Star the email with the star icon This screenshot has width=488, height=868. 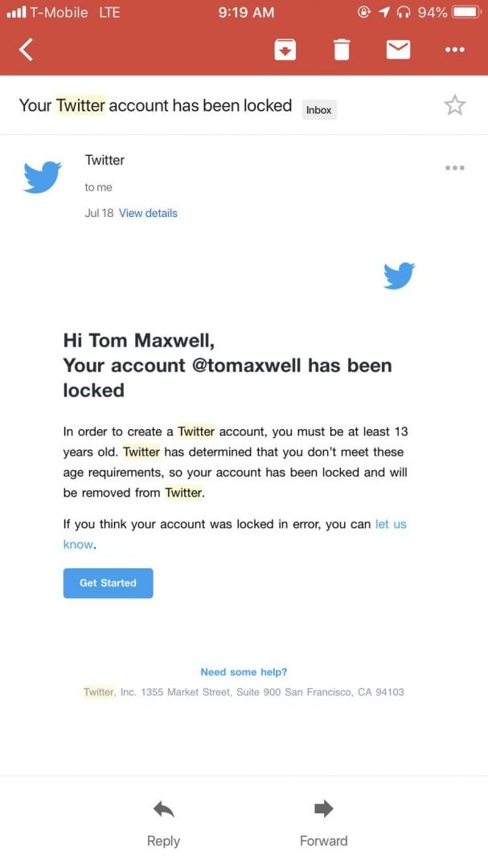[455, 104]
